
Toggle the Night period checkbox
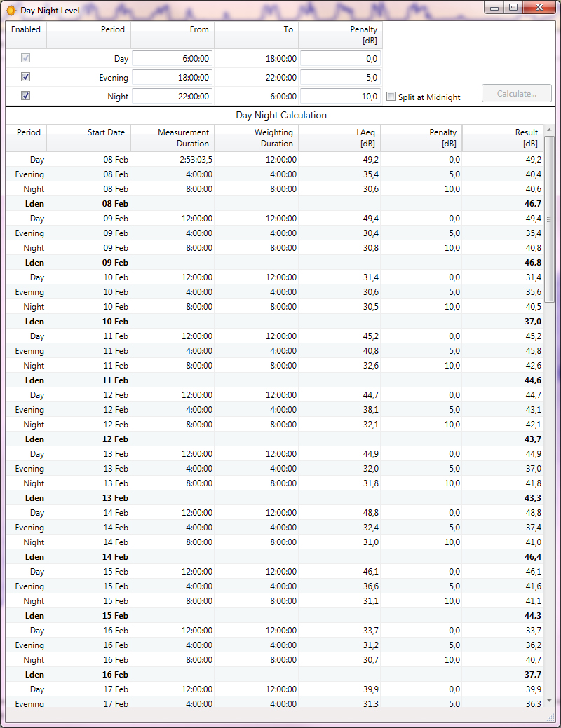[x=26, y=96]
